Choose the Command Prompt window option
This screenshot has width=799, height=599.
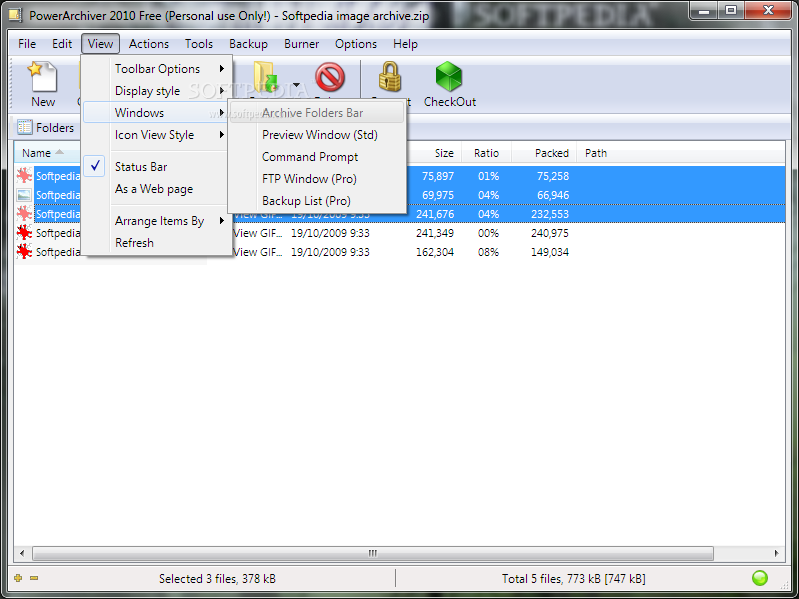[x=317, y=157]
